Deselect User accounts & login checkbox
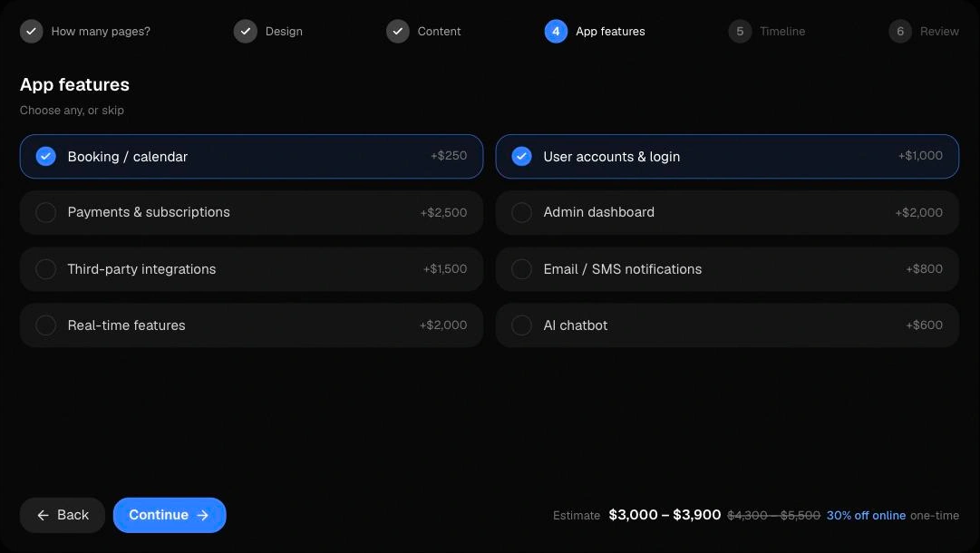 pyautogui.click(x=521, y=156)
